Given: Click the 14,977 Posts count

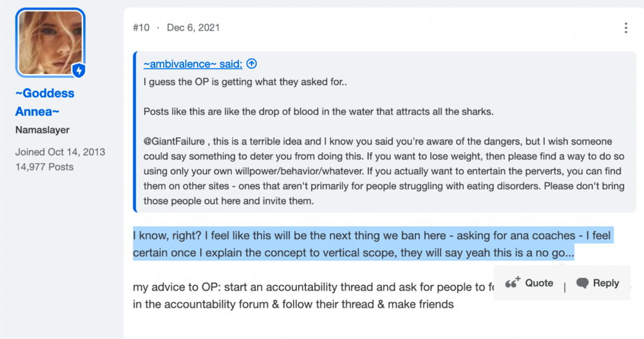Looking at the screenshot, I should [44, 167].
